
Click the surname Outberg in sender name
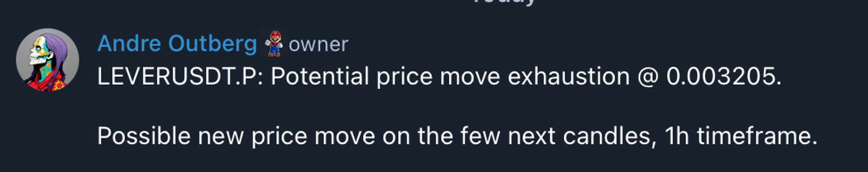coord(213,44)
